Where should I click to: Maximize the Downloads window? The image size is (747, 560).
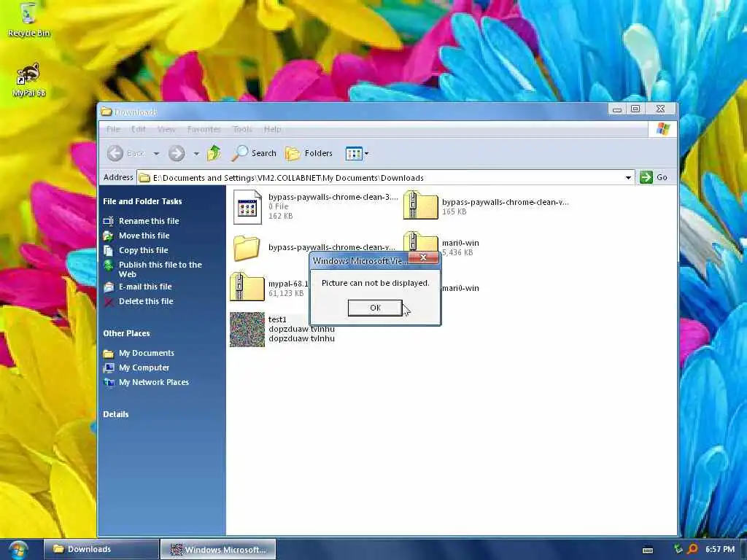pos(635,109)
